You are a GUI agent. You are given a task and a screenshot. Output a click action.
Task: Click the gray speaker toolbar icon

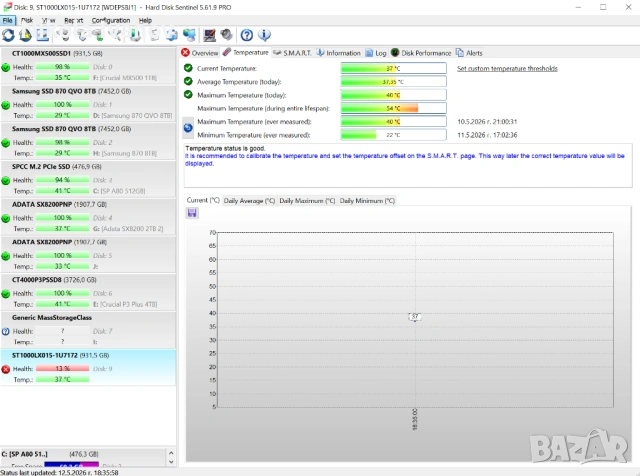pyautogui.click(x=226, y=35)
